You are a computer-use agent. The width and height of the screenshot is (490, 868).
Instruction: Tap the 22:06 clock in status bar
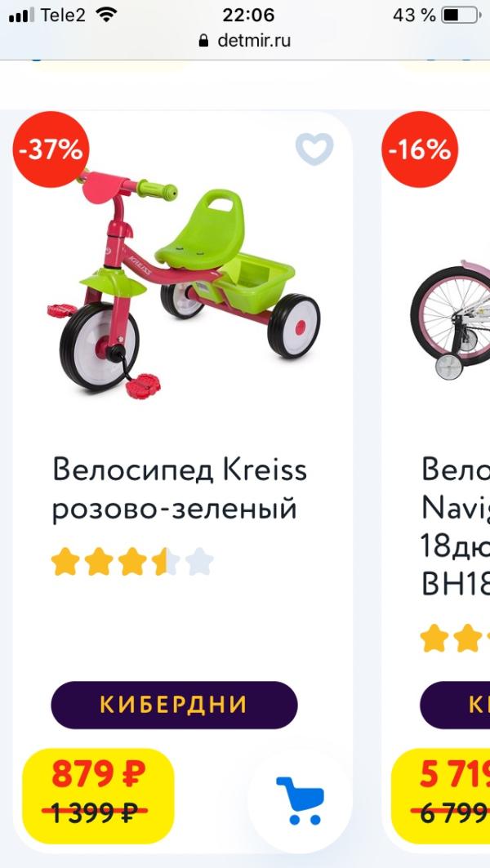pos(248,15)
